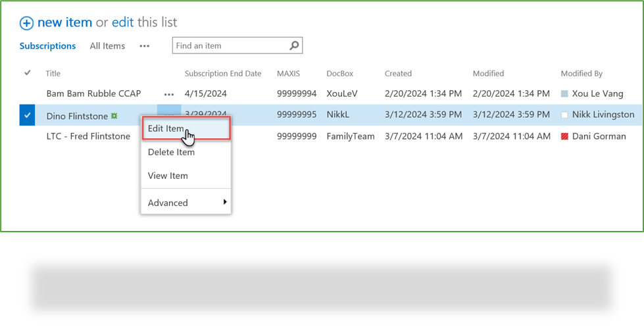Click MAXIS value 99999994

point(297,94)
